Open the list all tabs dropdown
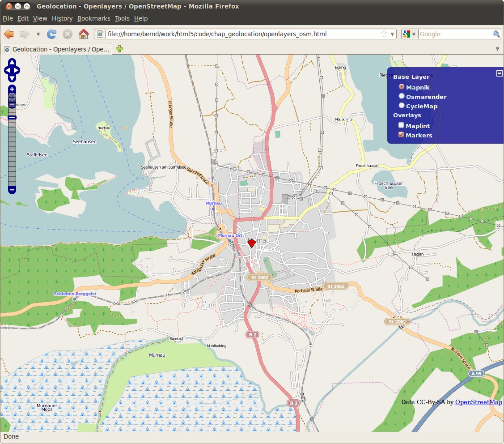Viewport: 504px width, 444px height. click(x=497, y=49)
